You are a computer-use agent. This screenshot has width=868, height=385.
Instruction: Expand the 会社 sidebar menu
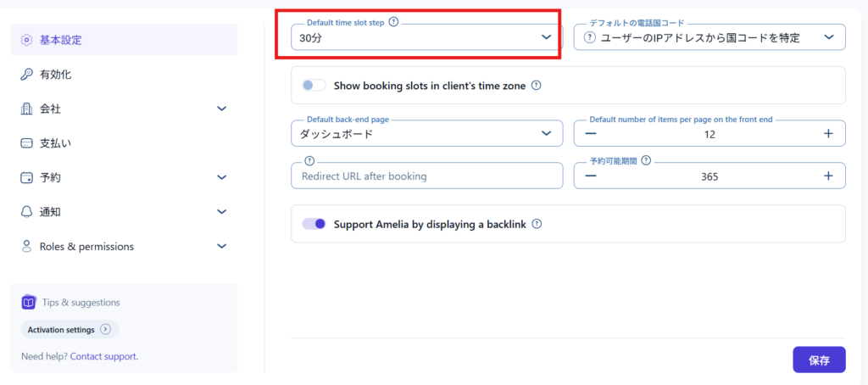coord(221,109)
